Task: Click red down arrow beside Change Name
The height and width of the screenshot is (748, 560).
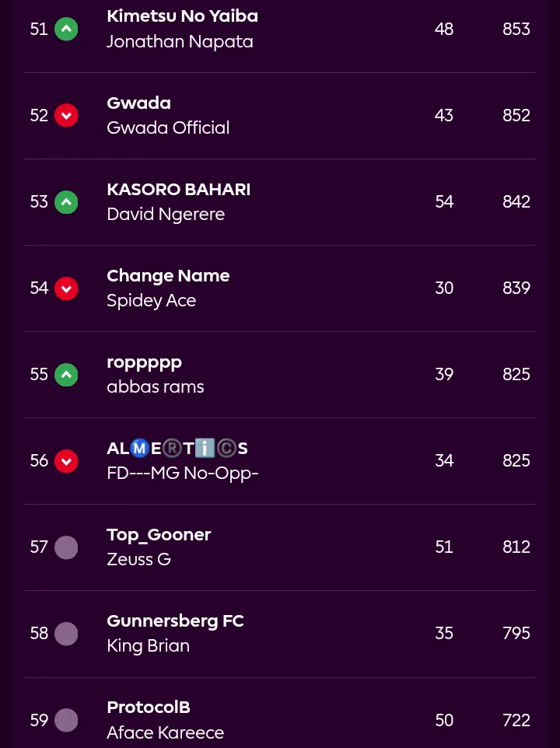Action: pos(66,288)
